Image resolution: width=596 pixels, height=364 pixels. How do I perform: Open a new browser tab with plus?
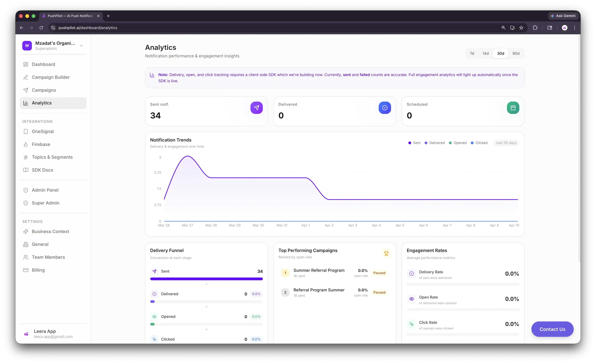[108, 16]
